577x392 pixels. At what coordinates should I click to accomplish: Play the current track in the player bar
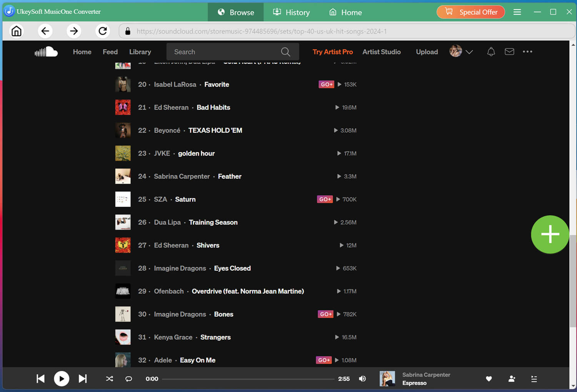[x=62, y=379]
